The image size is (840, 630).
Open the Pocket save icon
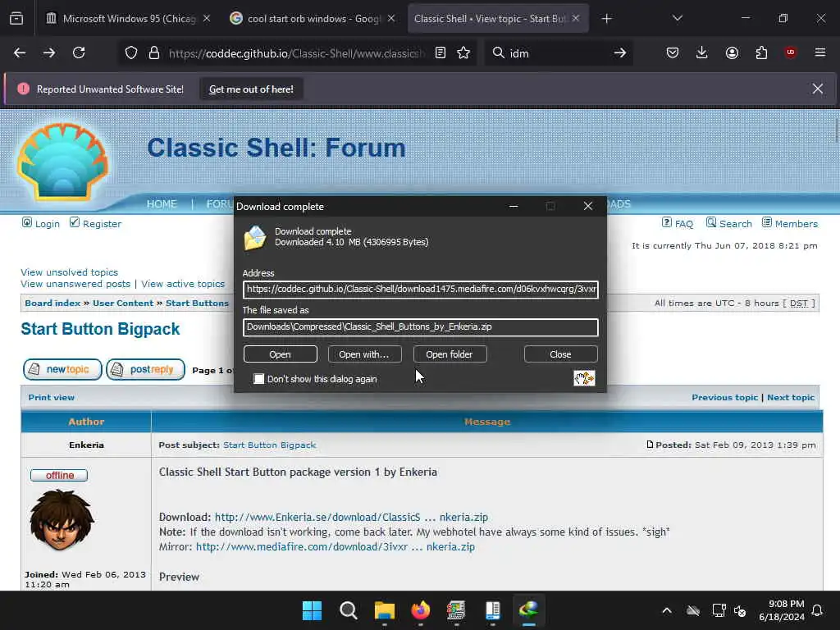[x=673, y=52]
